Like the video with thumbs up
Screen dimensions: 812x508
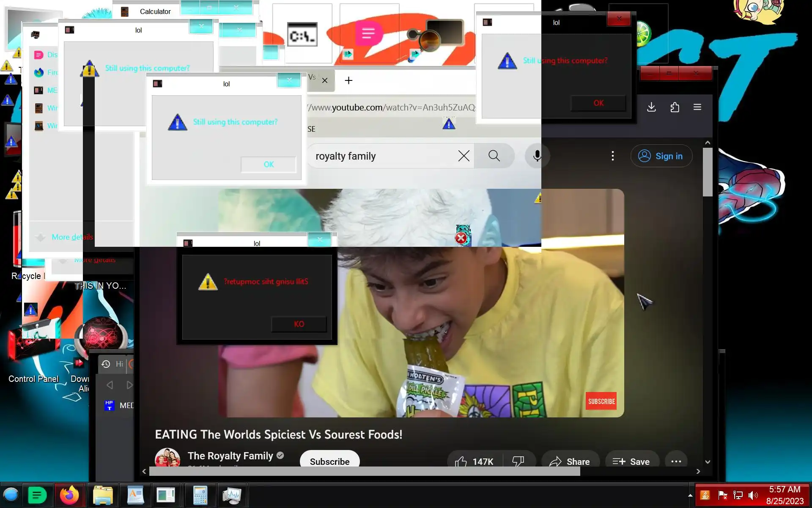pos(461,461)
